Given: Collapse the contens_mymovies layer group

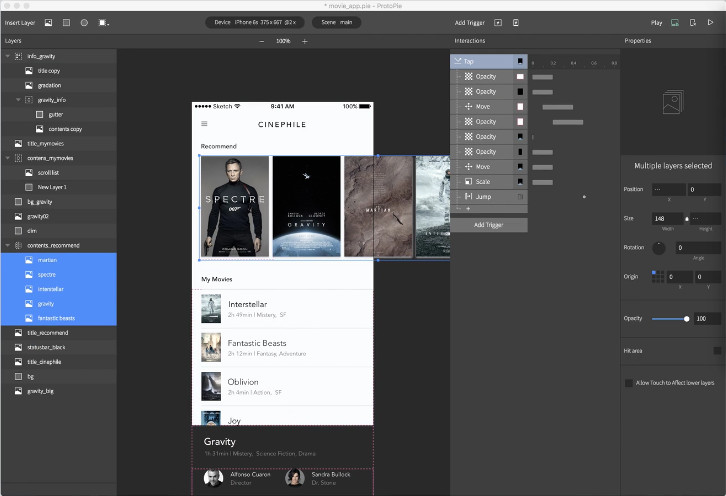Looking at the screenshot, I should tap(7, 158).
